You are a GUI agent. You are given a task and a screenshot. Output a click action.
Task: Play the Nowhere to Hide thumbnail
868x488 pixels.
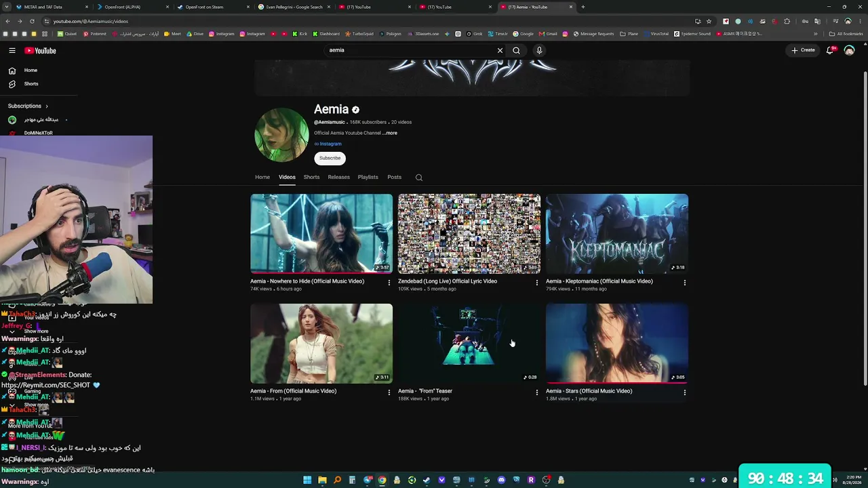click(x=321, y=234)
